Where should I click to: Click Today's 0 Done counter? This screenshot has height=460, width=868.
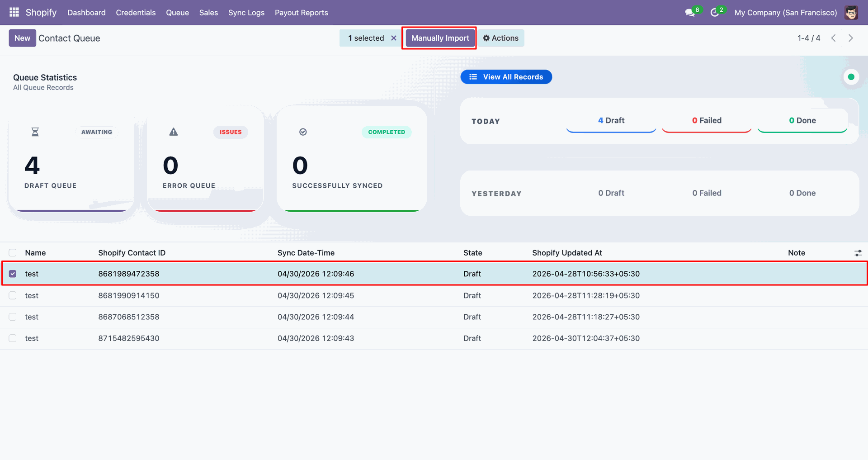point(802,121)
